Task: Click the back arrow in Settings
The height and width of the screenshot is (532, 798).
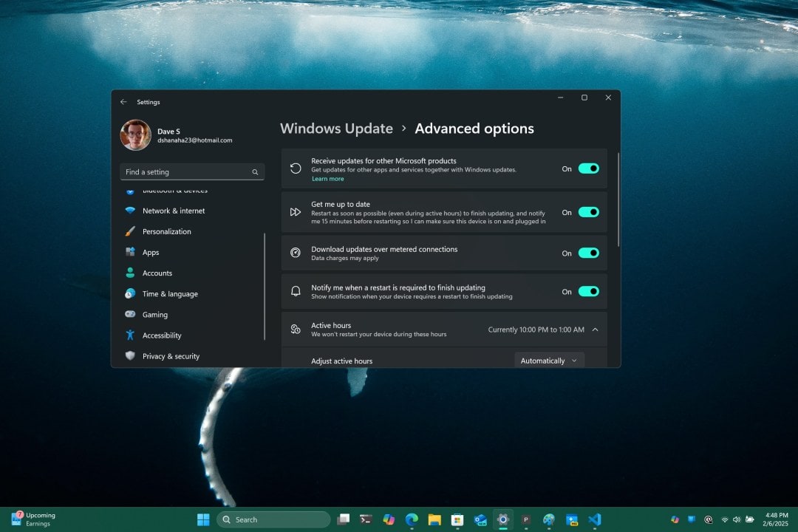Action: [123, 102]
